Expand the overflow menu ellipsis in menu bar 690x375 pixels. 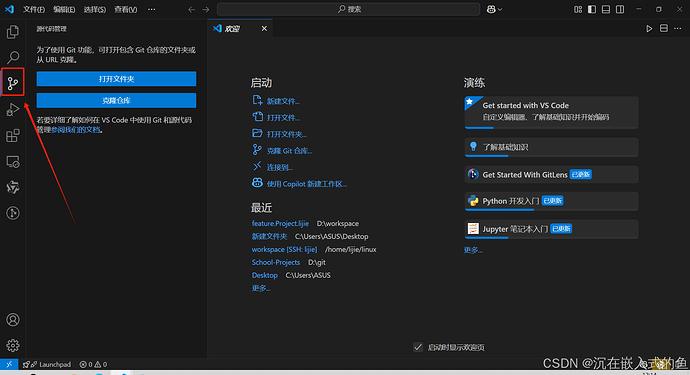pos(151,9)
